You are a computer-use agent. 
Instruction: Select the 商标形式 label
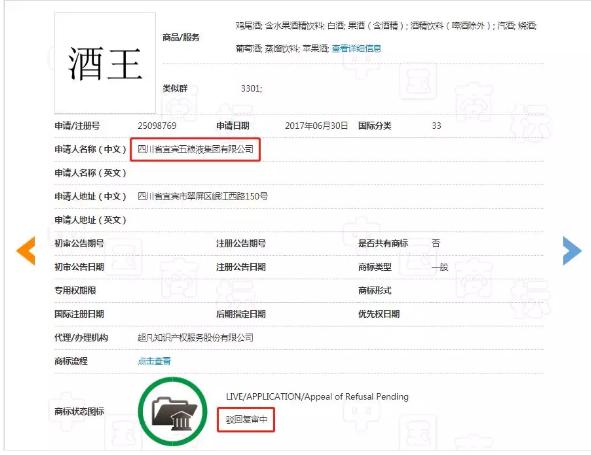point(375,290)
